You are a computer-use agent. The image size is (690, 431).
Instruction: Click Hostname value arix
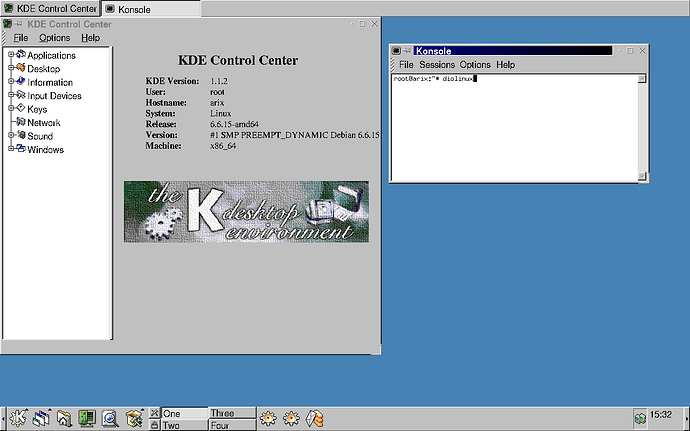pyautogui.click(x=217, y=103)
